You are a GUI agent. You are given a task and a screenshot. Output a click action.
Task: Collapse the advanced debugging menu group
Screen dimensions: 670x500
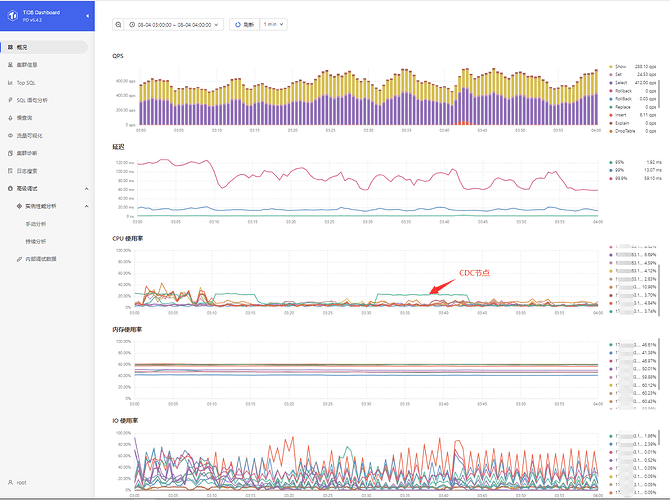tap(85, 188)
